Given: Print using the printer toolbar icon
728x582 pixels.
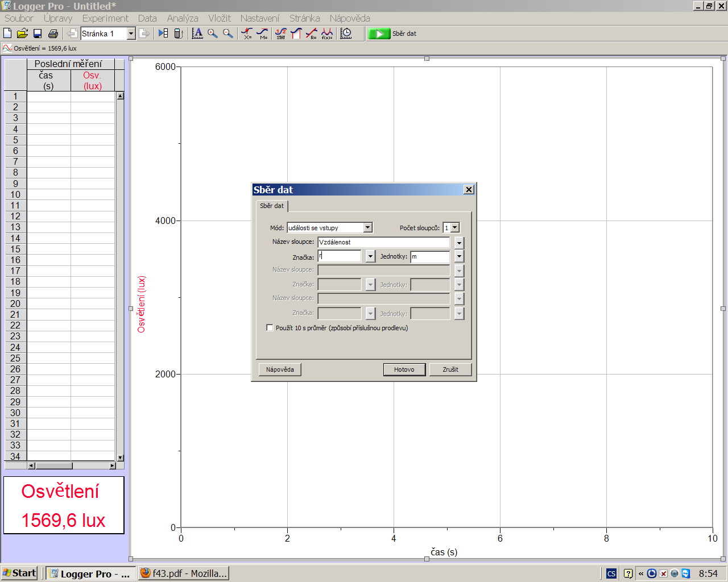Looking at the screenshot, I should [53, 34].
